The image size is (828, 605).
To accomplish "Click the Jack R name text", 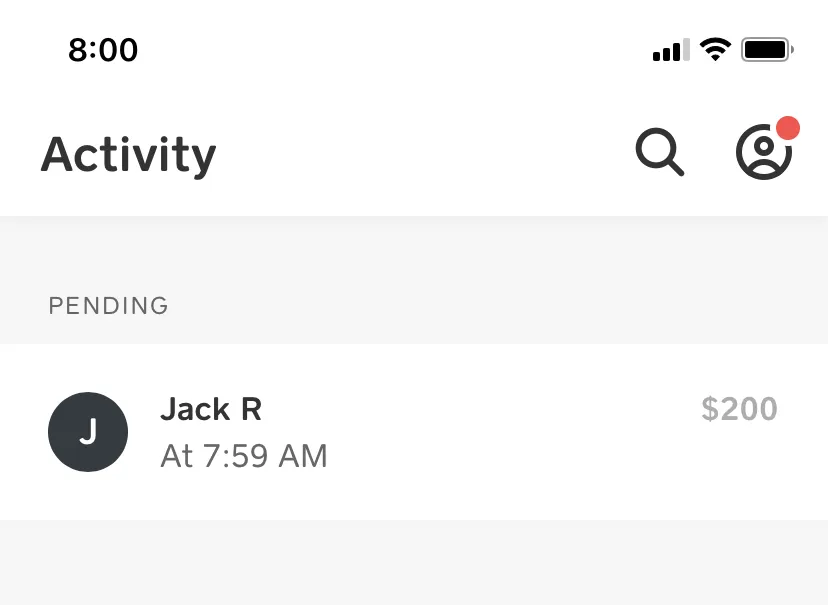I will [x=211, y=409].
